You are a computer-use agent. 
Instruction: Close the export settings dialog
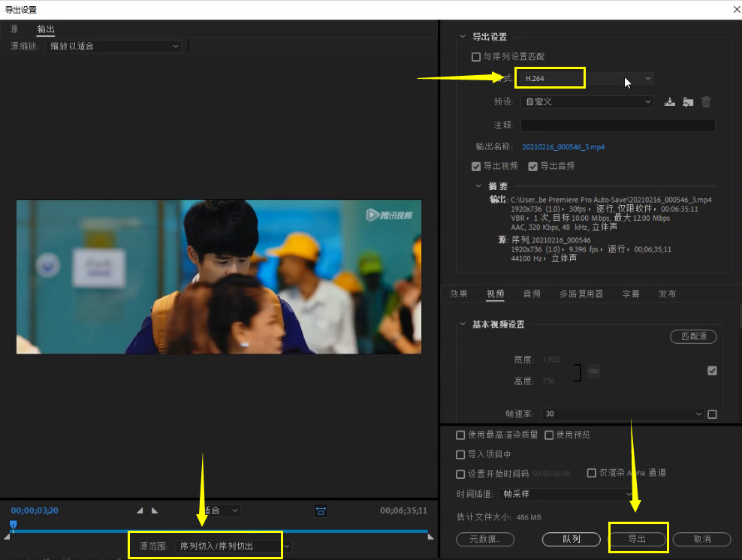tap(736, 10)
